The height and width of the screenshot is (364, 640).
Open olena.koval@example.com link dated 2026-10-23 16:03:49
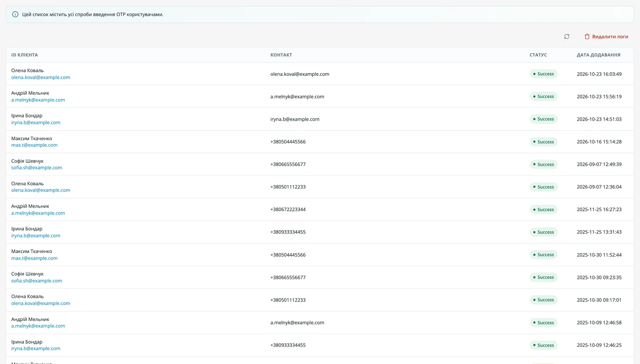pyautogui.click(x=40, y=78)
